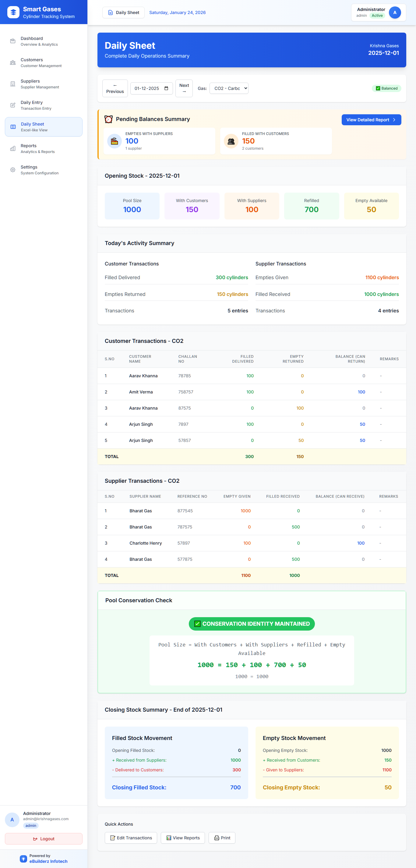Viewport: 416px width, 868px height.
Task: Click the Pool Size 1000 card
Action: click(132, 206)
